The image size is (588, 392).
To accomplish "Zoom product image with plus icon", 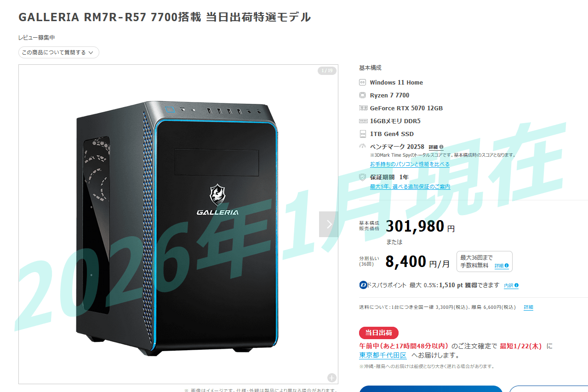I will click(x=332, y=377).
